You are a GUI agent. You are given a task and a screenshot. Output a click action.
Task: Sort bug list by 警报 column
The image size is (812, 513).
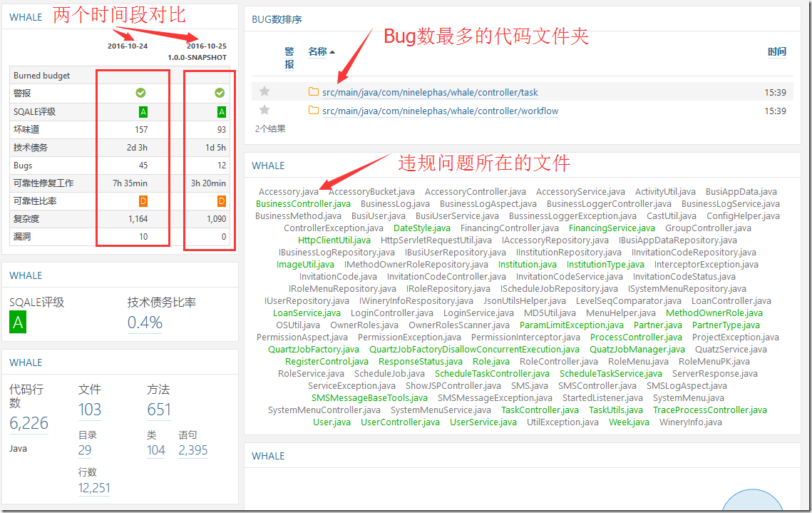click(289, 58)
